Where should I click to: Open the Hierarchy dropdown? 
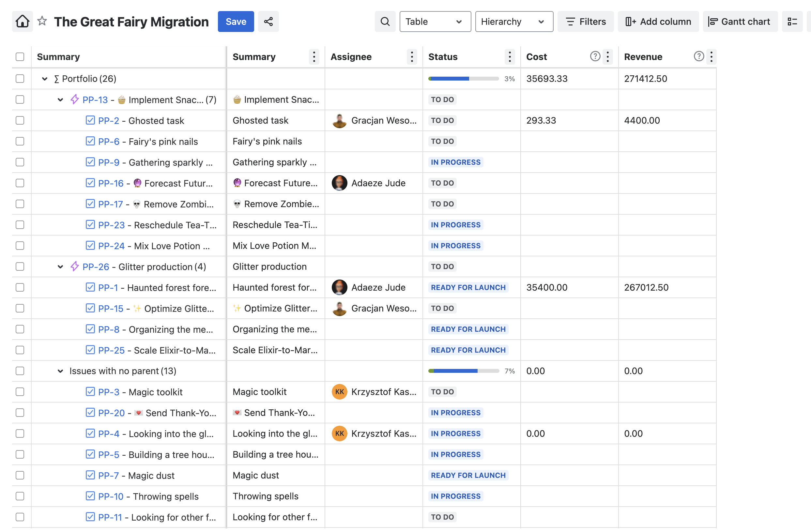point(514,21)
